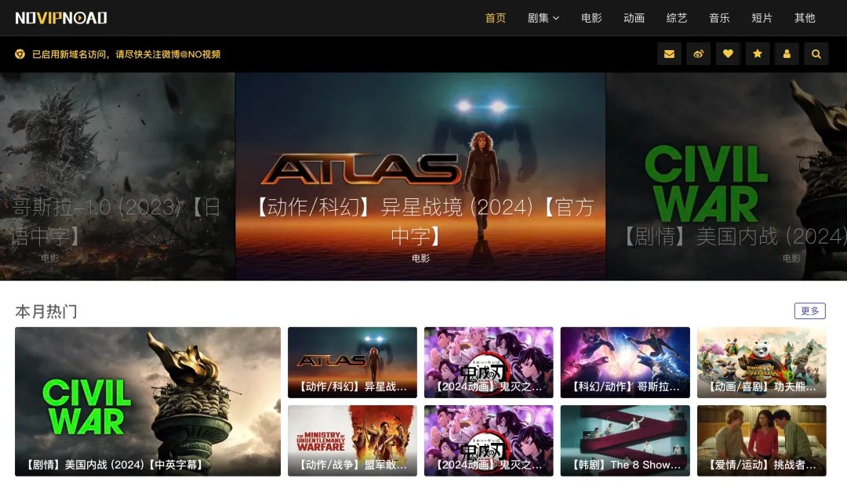Open the Weibo icon link
The image size is (847, 504).
click(x=699, y=54)
